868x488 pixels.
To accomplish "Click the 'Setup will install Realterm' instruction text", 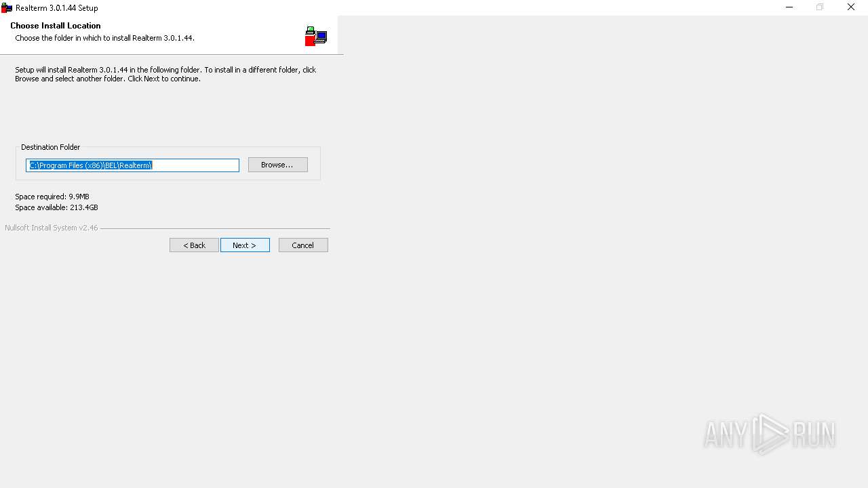I will coord(165,74).
